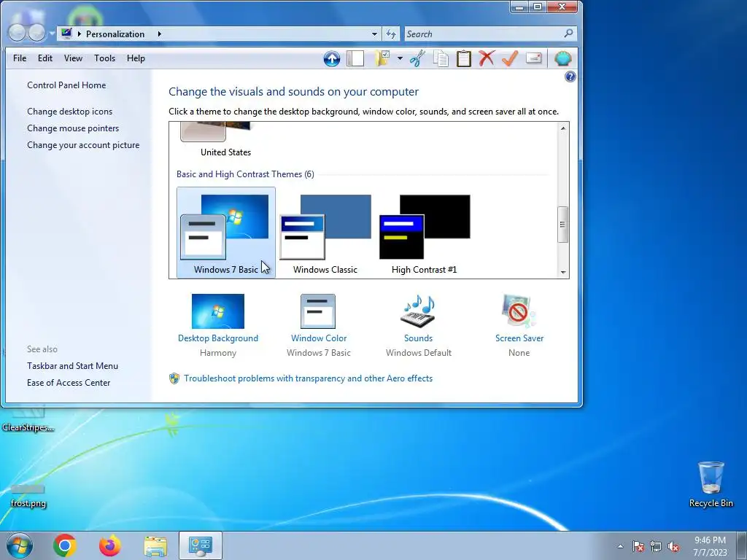
Task: Click the control panel icon in address bar
Action: 66,34
